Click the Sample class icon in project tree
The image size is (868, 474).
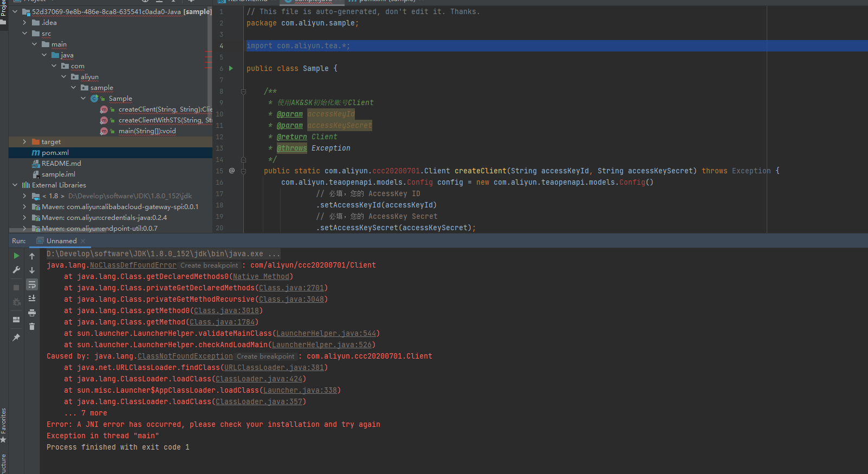pos(94,99)
